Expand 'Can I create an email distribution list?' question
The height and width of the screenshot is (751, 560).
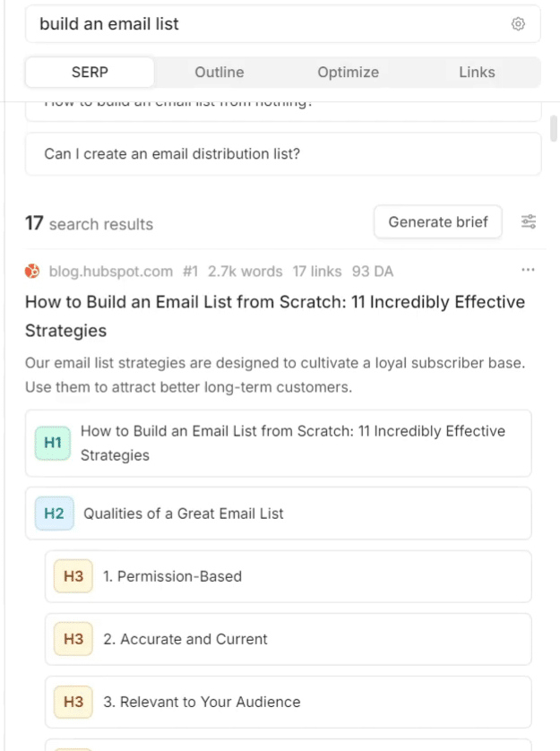(283, 154)
